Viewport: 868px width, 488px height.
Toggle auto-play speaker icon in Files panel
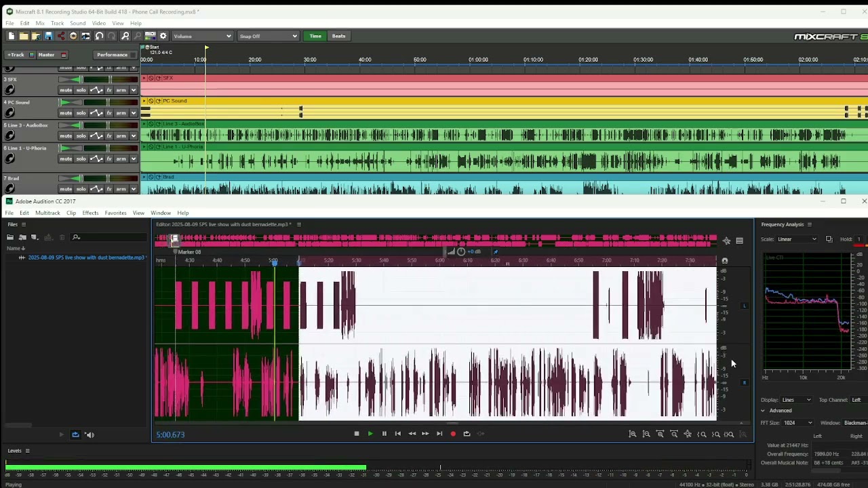pos(89,434)
